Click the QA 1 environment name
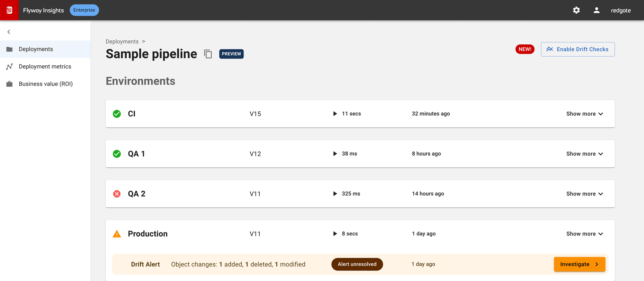 coord(136,154)
